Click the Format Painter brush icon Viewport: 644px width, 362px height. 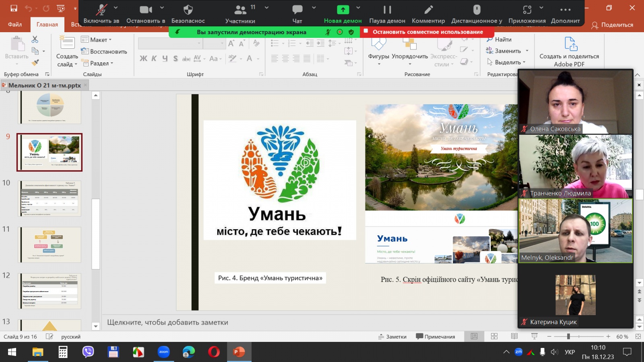point(35,62)
